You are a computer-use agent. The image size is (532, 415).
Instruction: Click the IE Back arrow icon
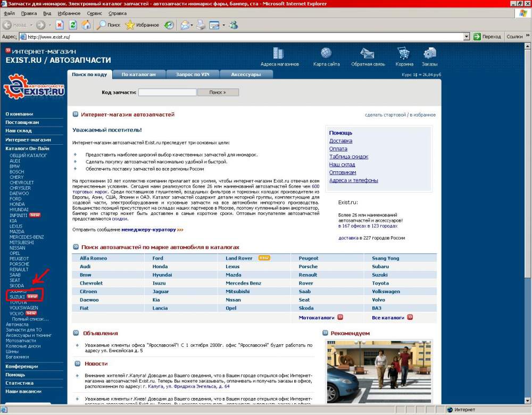tap(7, 25)
